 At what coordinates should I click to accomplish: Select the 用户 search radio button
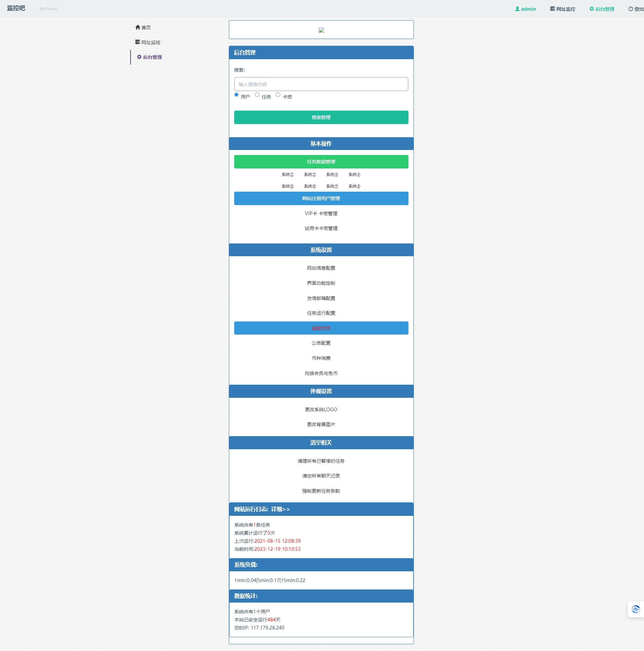tap(236, 95)
